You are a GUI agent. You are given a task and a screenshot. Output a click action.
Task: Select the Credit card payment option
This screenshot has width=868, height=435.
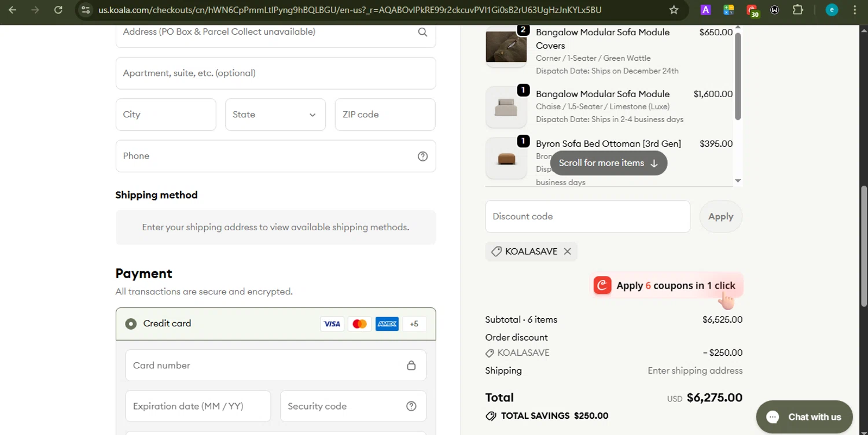pos(131,324)
